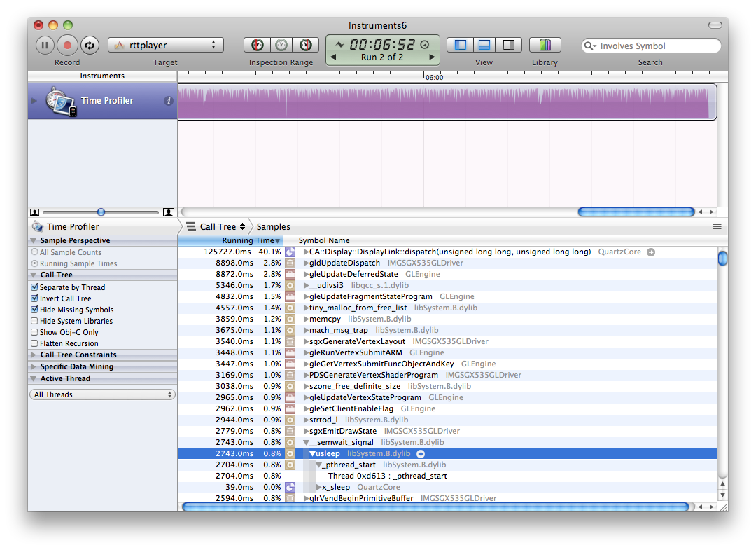Click the loop refresh icon in the toolbar

[x=89, y=46]
